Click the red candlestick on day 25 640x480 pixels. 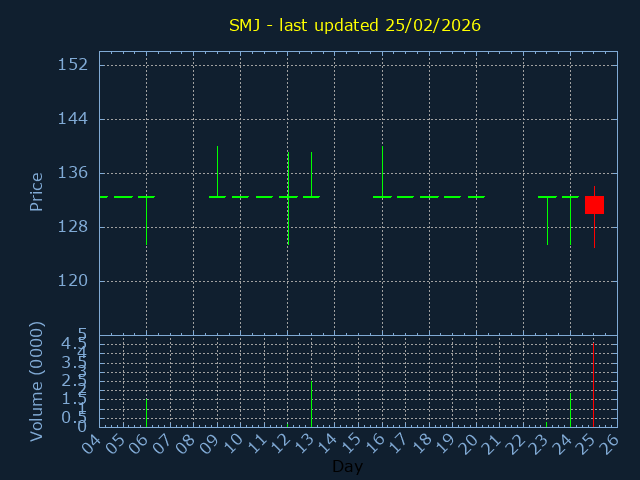point(594,205)
